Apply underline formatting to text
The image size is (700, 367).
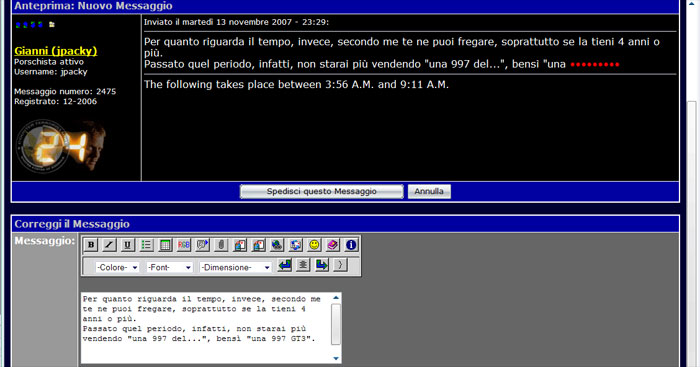[128, 245]
